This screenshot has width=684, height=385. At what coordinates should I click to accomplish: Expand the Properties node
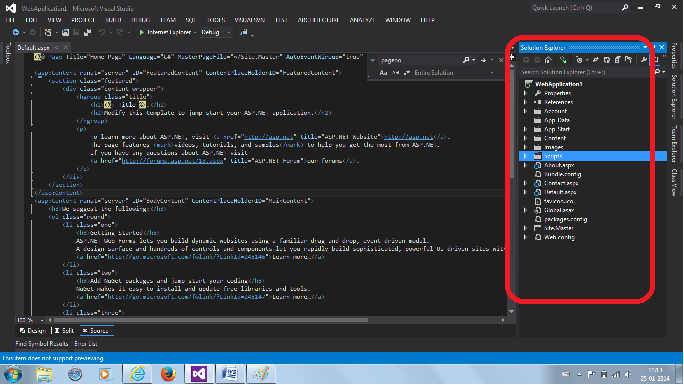coord(526,93)
